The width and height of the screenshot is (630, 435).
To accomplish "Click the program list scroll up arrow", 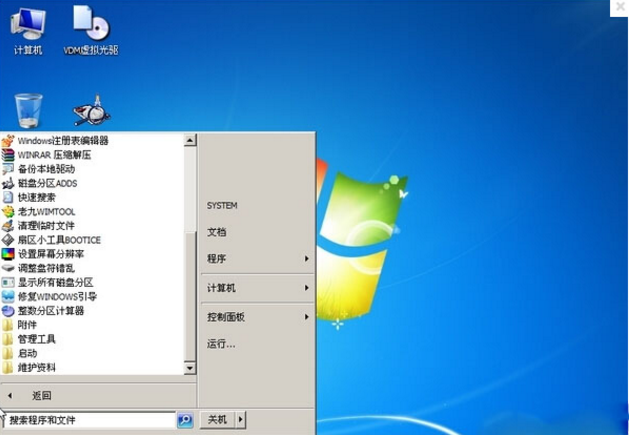I will coord(190,140).
